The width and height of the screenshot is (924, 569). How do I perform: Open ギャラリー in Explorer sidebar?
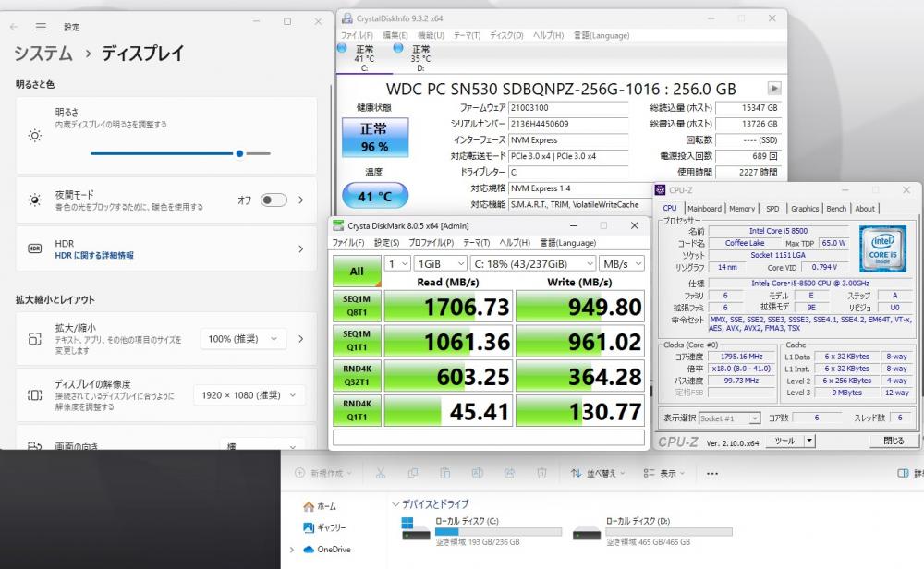tap(324, 527)
